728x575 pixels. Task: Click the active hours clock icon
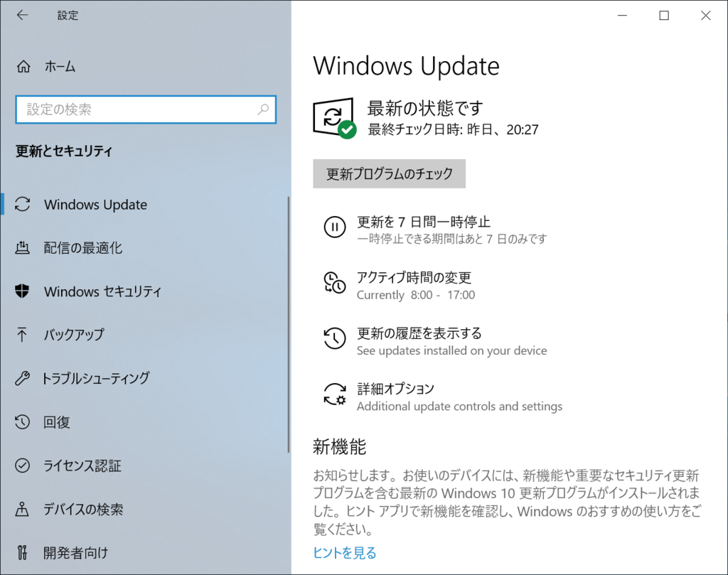(335, 283)
